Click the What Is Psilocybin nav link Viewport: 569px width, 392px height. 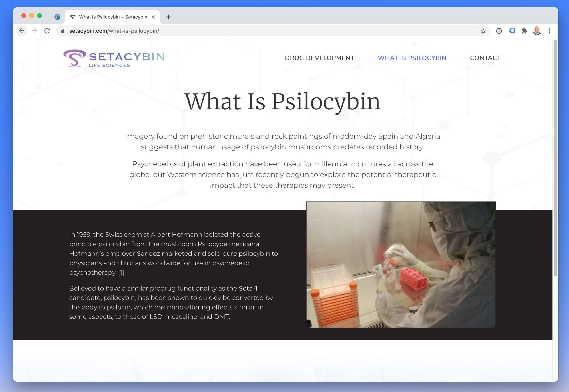click(x=412, y=58)
